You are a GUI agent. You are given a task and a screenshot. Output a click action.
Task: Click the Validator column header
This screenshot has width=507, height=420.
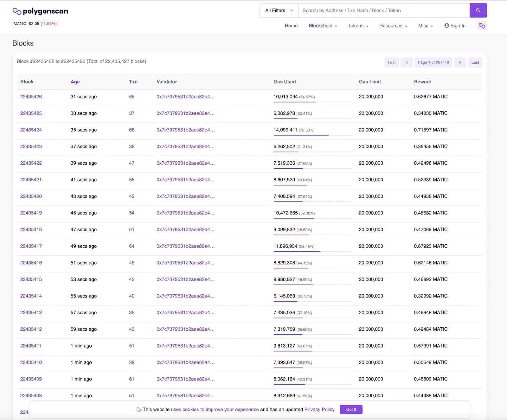click(167, 82)
